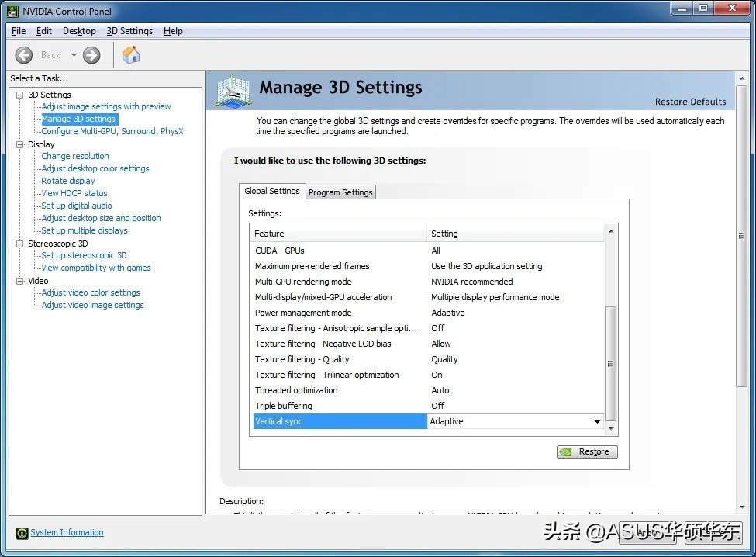The height and width of the screenshot is (557, 756).
Task: Select the Power management mode row
Action: click(303, 313)
